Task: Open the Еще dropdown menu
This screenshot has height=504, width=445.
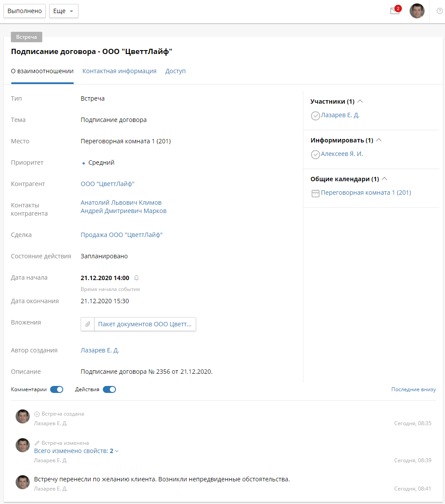Action: point(64,11)
